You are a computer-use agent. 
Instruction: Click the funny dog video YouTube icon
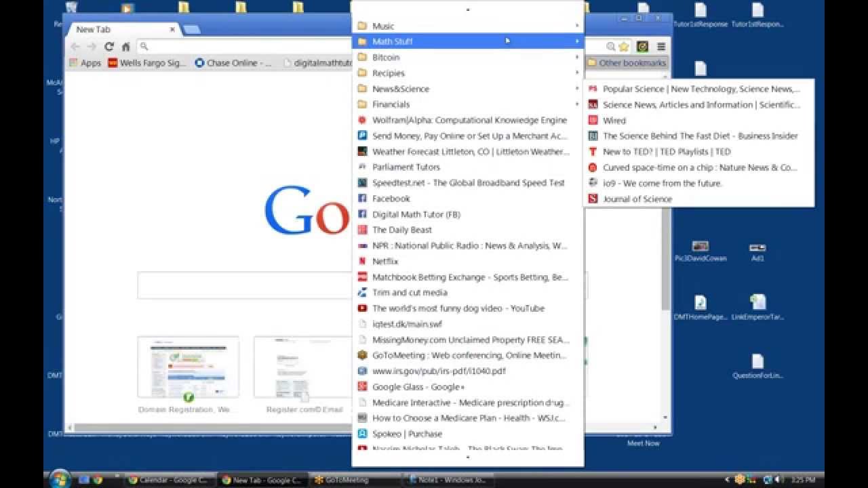click(x=362, y=308)
